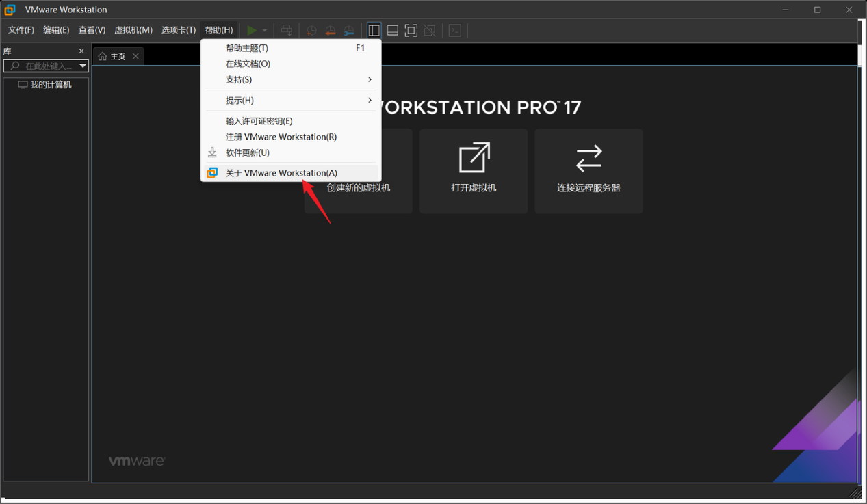867x504 pixels.
Task: Open the library search dropdown arrow
Action: click(x=83, y=66)
